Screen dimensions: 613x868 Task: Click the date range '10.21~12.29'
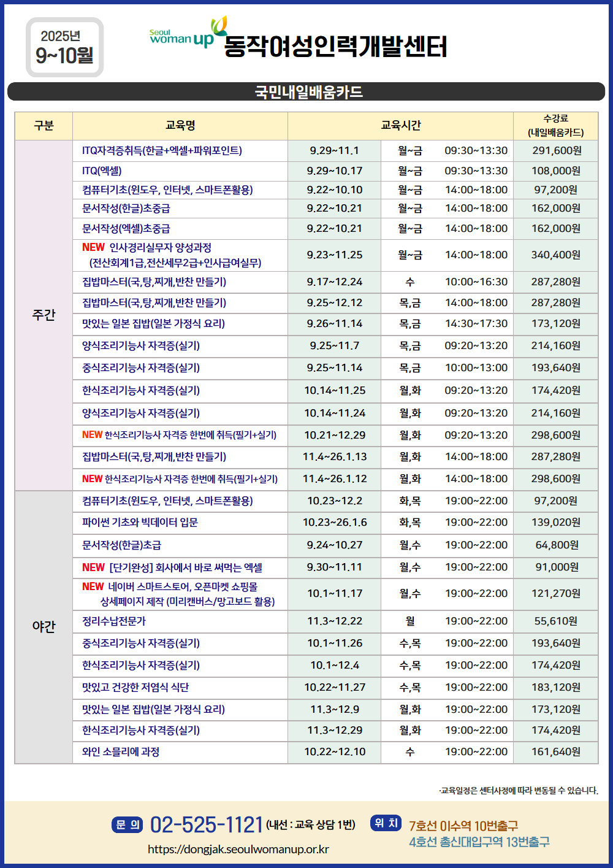click(x=335, y=436)
